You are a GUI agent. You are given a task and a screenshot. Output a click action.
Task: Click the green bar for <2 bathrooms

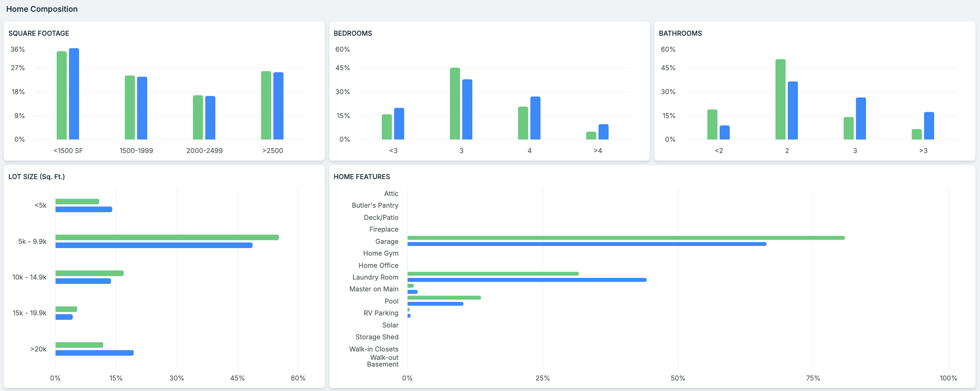(x=712, y=124)
